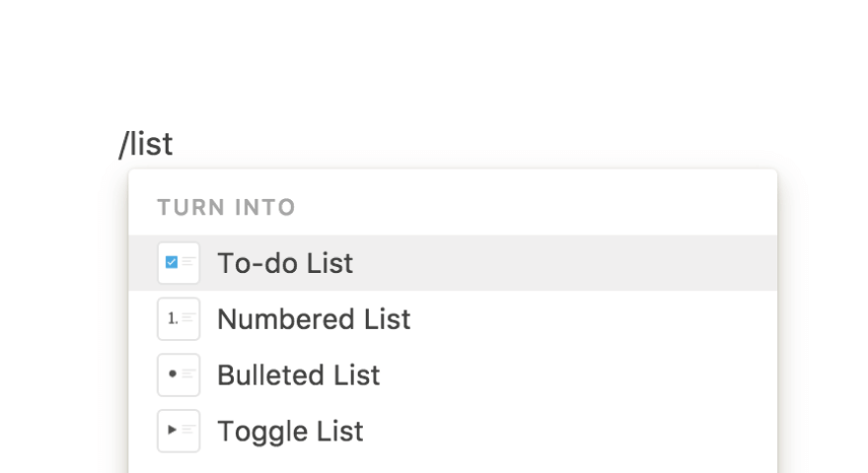Click the Numbered List icon
The height and width of the screenshot is (473, 868).
pos(179,319)
